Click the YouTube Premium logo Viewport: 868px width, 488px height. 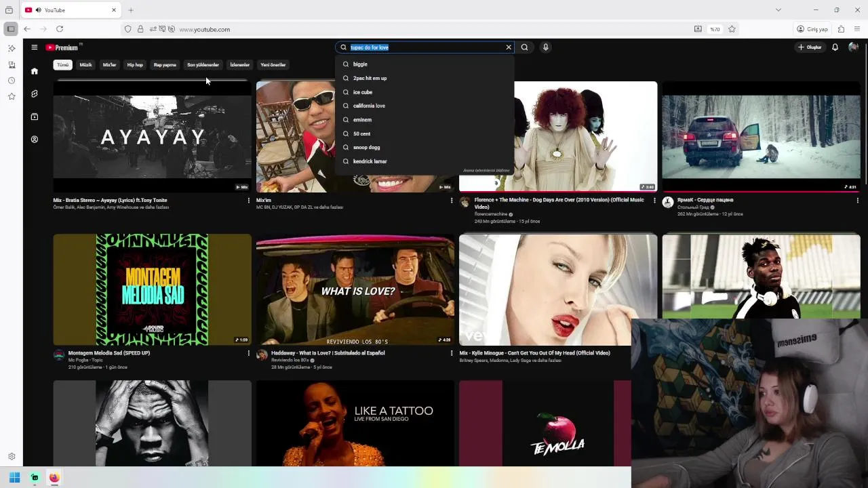coord(64,47)
